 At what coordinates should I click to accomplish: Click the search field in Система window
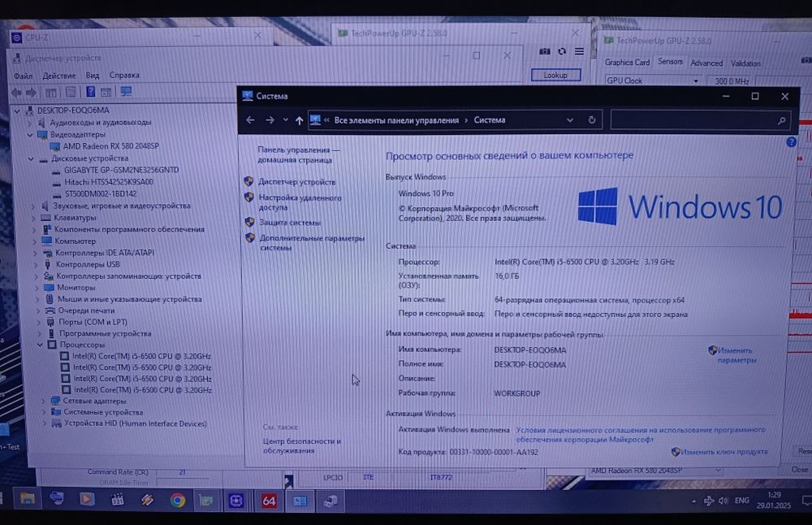[x=700, y=120]
